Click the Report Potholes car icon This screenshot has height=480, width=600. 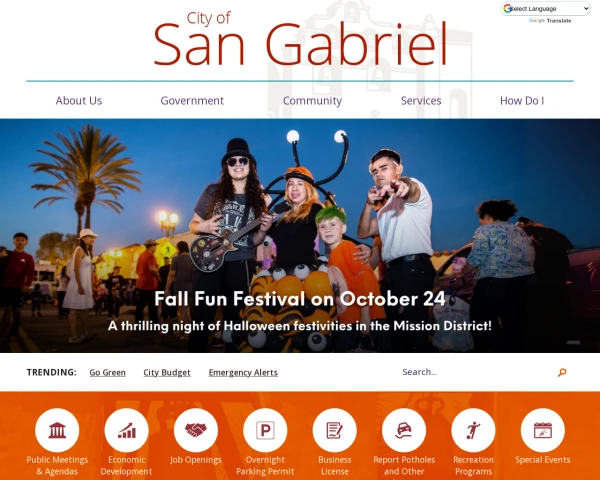[404, 430]
